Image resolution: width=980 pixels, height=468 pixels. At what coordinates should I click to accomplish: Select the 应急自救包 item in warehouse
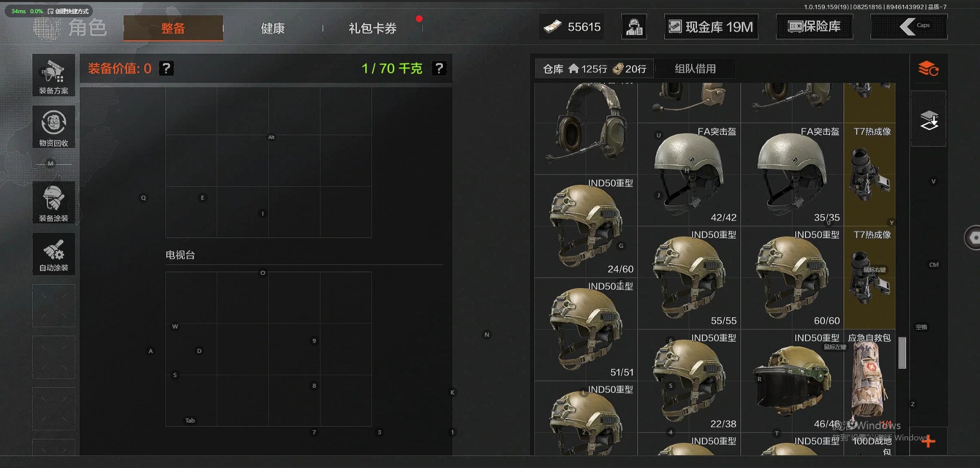(x=869, y=381)
